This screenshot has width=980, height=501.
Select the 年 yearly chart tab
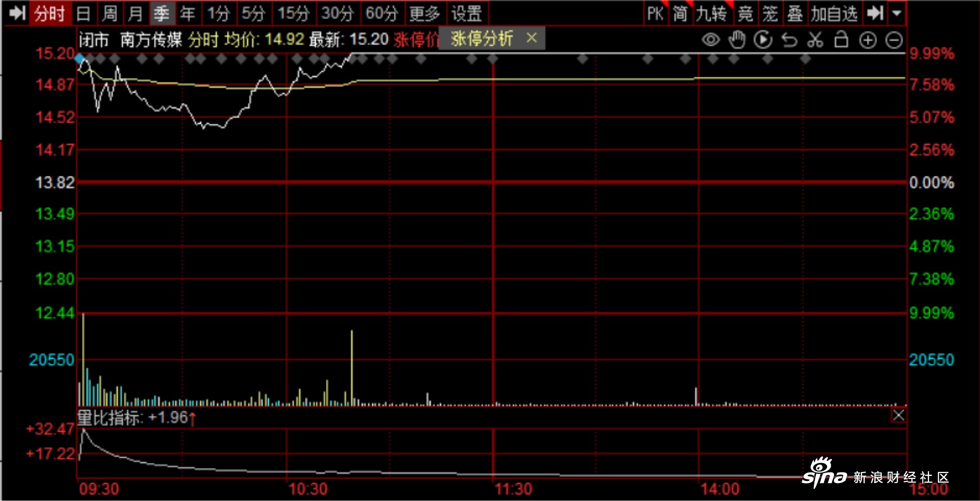(188, 13)
